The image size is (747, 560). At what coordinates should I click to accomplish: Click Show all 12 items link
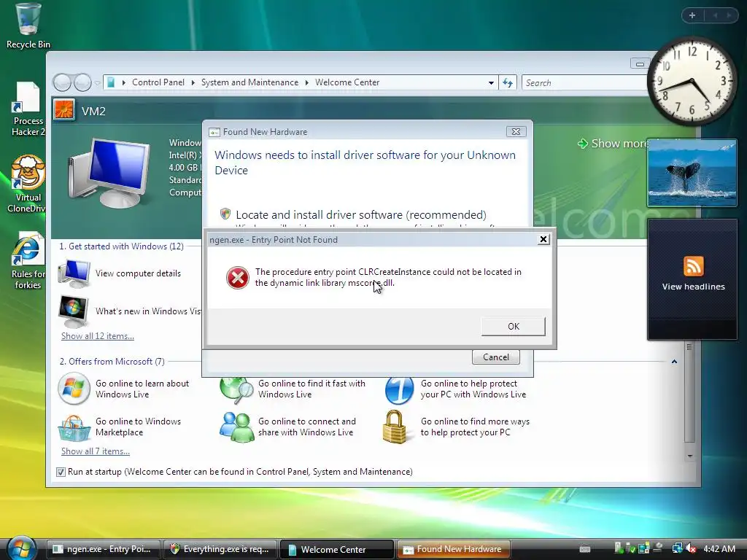tap(98, 336)
